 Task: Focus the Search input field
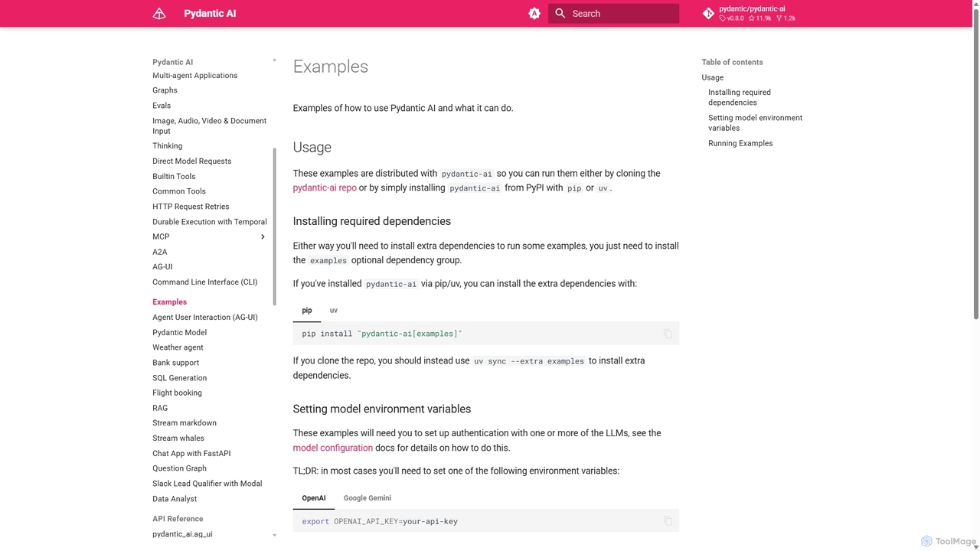click(x=613, y=14)
